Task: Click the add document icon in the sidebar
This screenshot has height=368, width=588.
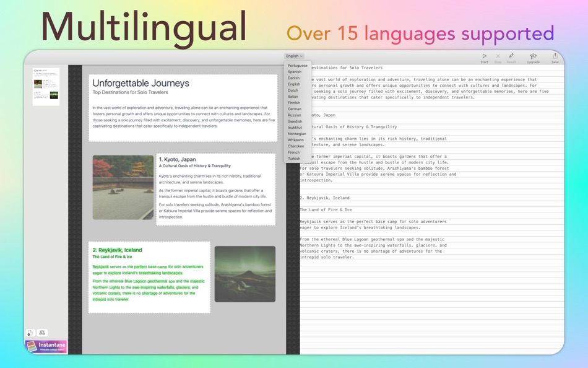Action: [30, 333]
